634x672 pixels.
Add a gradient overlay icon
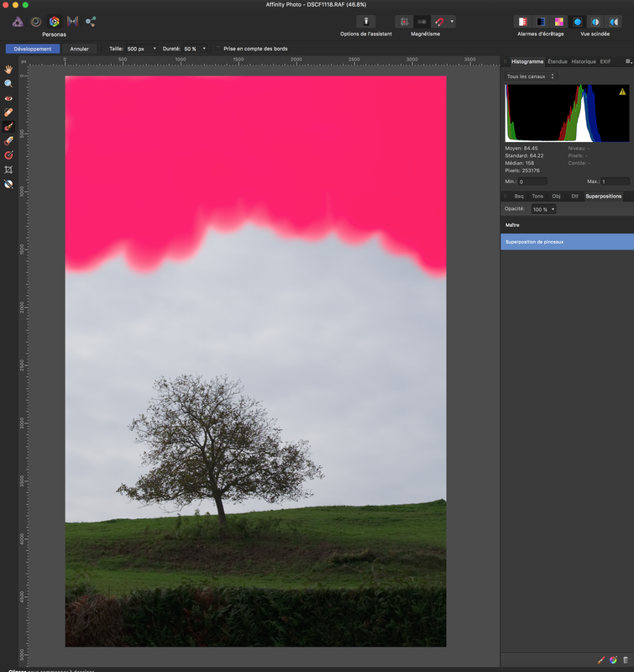(614, 660)
